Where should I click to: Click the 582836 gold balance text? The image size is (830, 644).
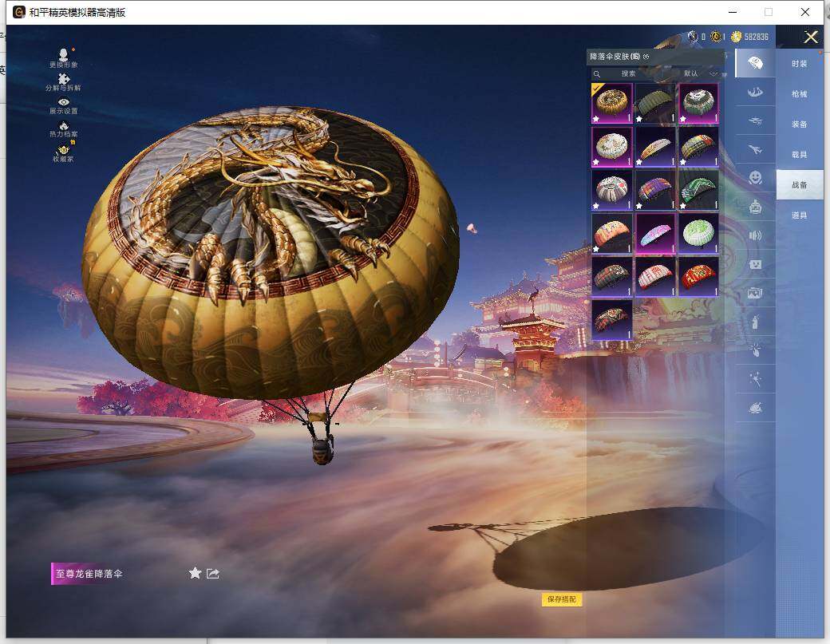[x=756, y=37]
